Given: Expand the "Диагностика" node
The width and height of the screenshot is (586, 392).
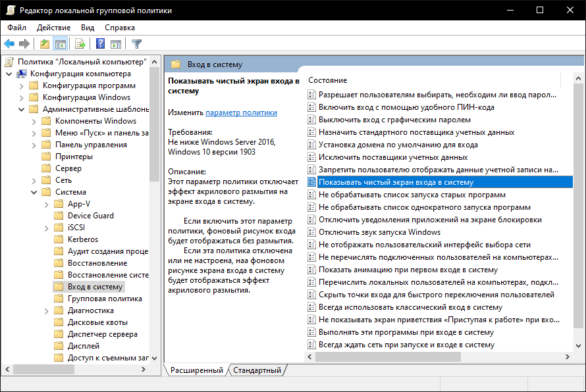Looking at the screenshot, I should tap(46, 310).
